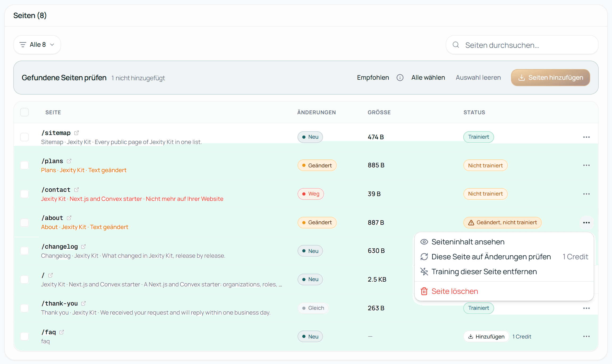The image size is (612, 364).
Task: Click the magnifier icon in search box
Action: click(456, 45)
